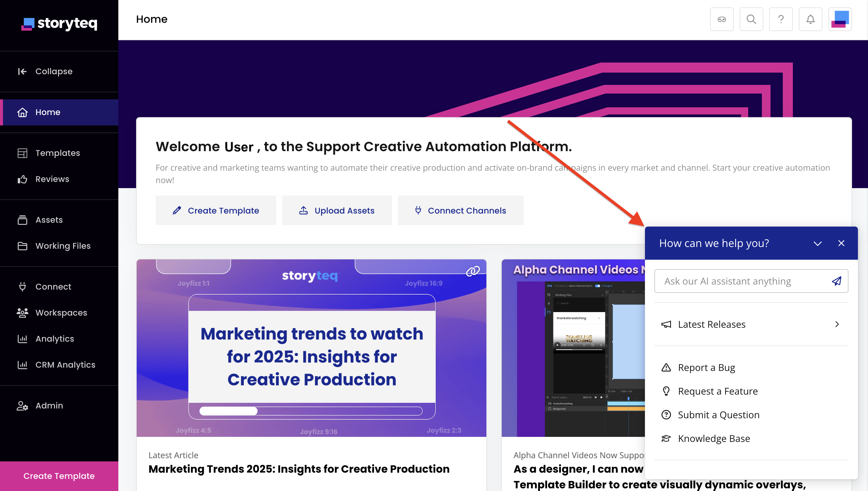Click the user avatar profile icon

pos(840,19)
